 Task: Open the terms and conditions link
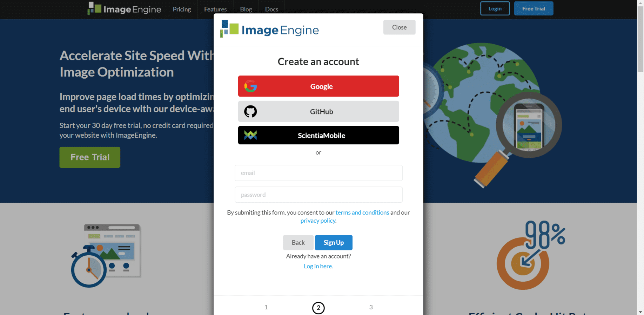click(x=362, y=212)
